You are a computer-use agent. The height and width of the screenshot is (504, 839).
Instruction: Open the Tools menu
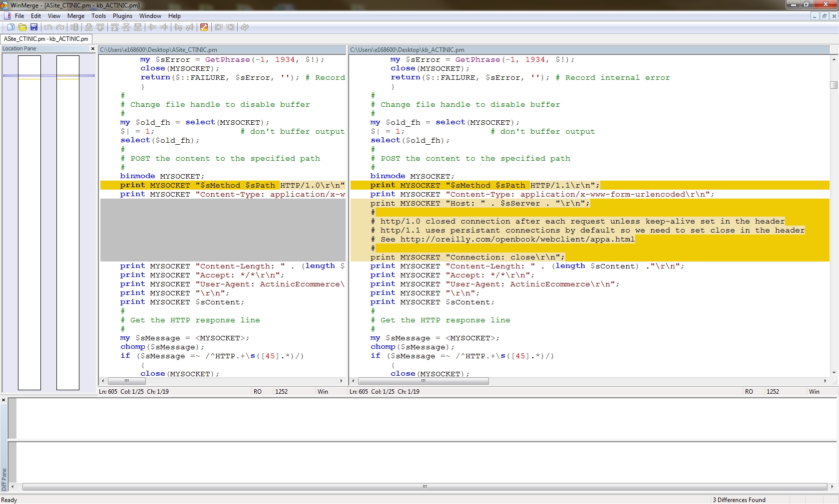(98, 16)
